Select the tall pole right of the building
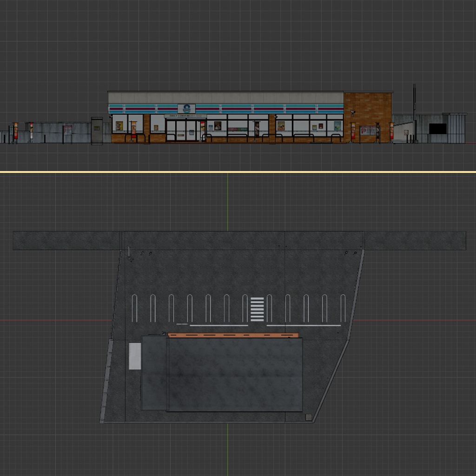Screen dimensions: 476x476 414,113
